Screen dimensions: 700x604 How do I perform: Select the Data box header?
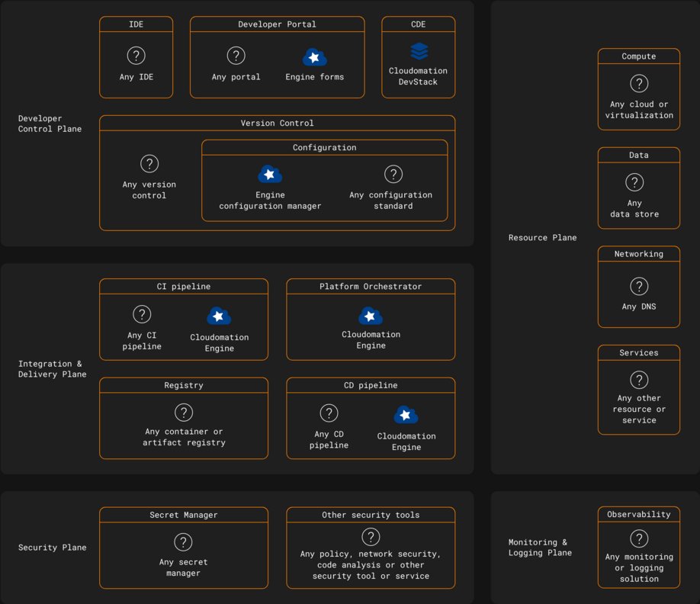(639, 155)
